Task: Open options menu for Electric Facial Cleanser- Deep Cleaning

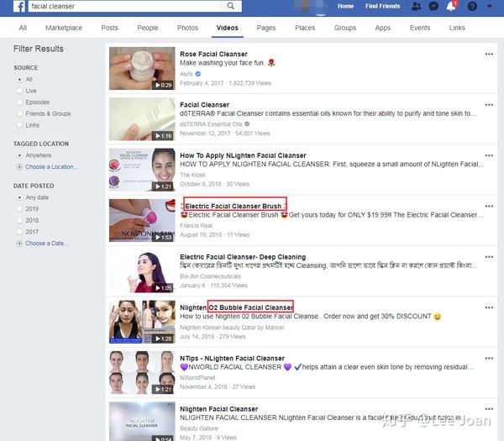Action: point(489,257)
